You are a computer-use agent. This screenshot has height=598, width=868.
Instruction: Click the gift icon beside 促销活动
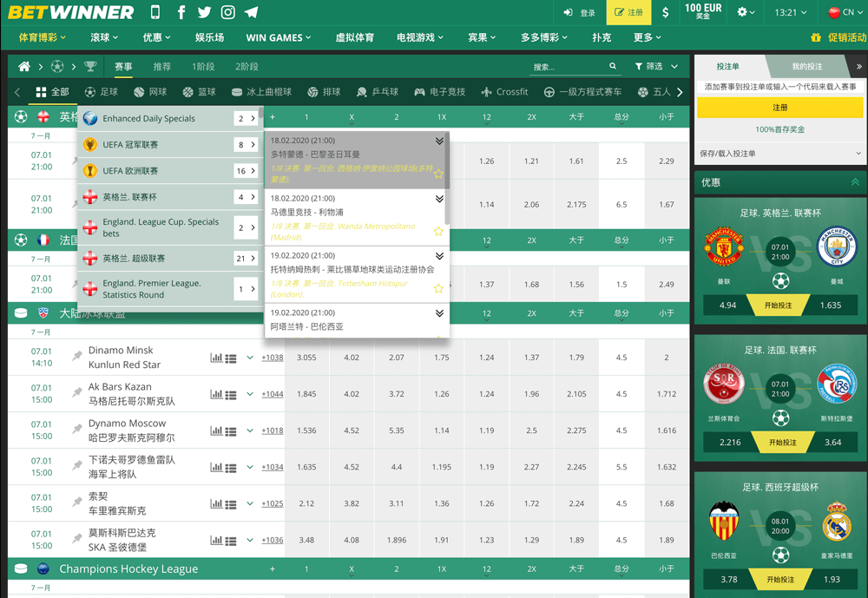814,39
